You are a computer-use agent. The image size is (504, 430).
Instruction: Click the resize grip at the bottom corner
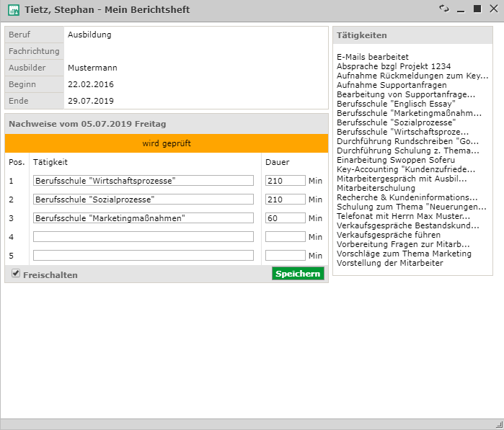click(500, 424)
